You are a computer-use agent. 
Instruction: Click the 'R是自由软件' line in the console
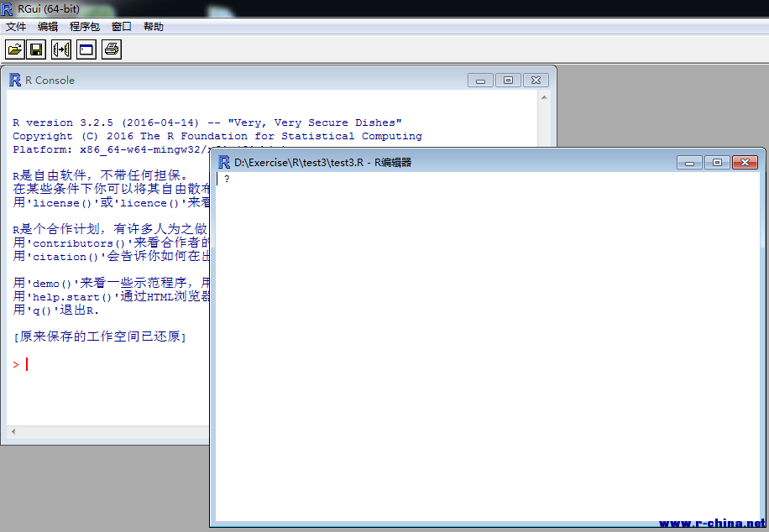pyautogui.click(x=100, y=175)
